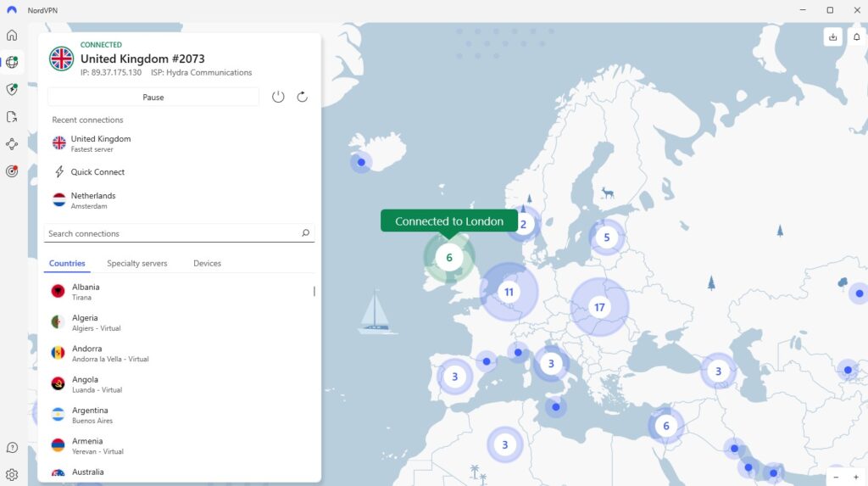This screenshot has height=486, width=868.
Task: Zoom in the map with plus button
Action: (x=856, y=478)
